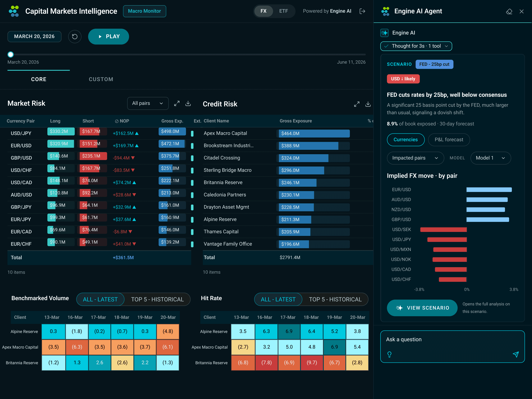Click the USD/JPY long bar $330.2M
The height and width of the screenshot is (399, 532).
[x=61, y=132]
